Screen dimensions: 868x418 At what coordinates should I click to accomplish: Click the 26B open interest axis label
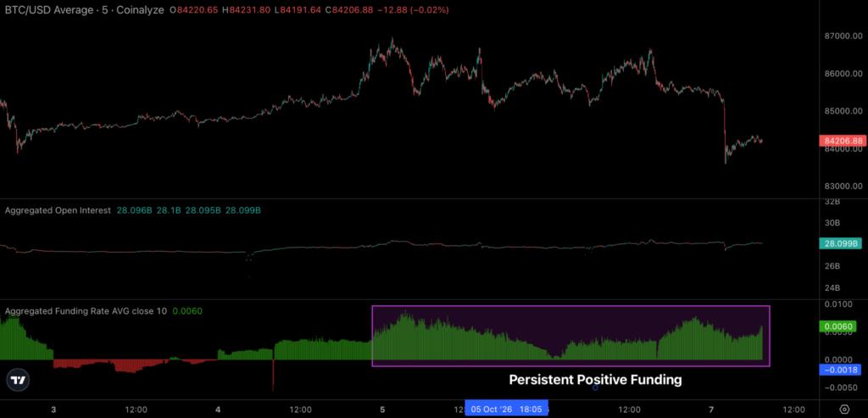[832, 265]
